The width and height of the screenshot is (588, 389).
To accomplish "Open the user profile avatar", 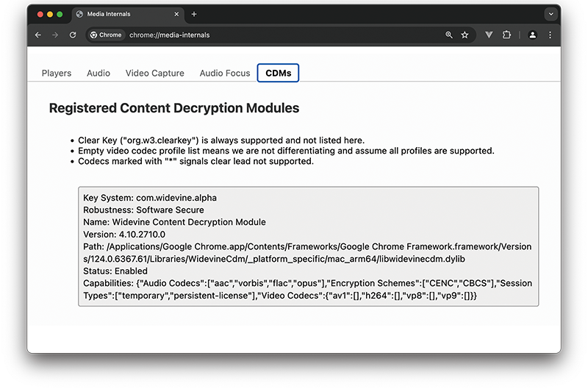I will pos(532,35).
